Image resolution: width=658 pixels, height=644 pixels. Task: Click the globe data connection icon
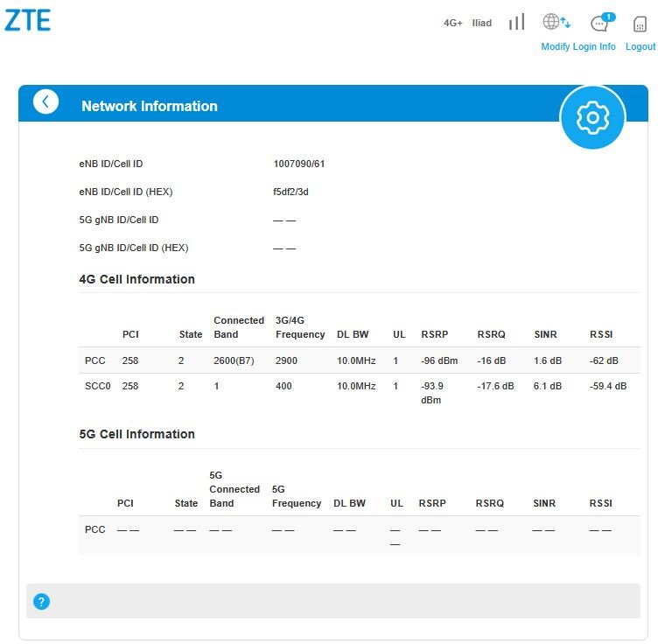556,22
